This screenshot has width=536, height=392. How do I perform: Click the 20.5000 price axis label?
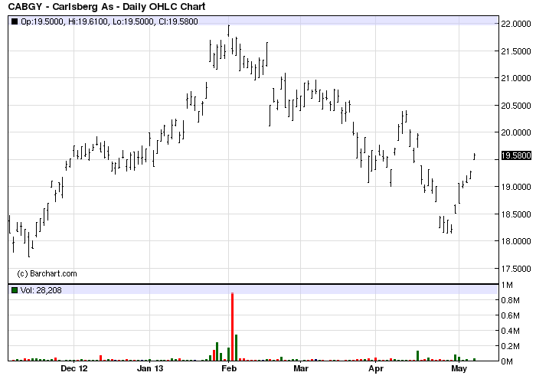click(516, 106)
